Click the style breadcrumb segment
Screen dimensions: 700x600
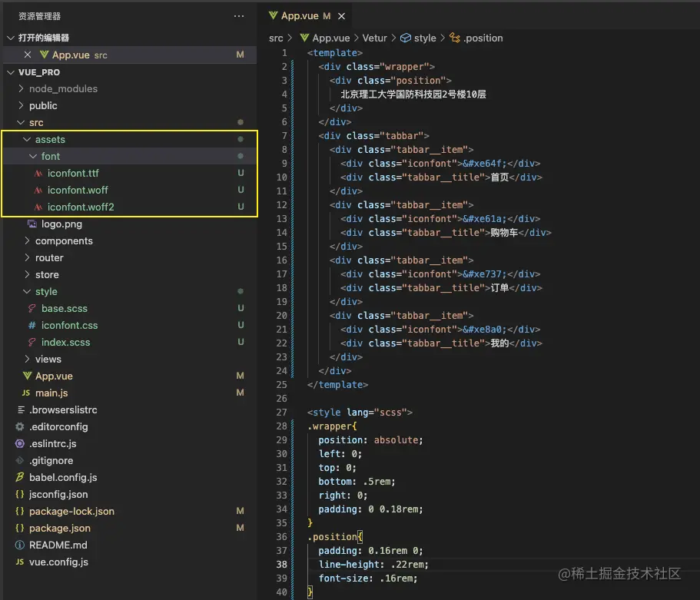click(425, 38)
